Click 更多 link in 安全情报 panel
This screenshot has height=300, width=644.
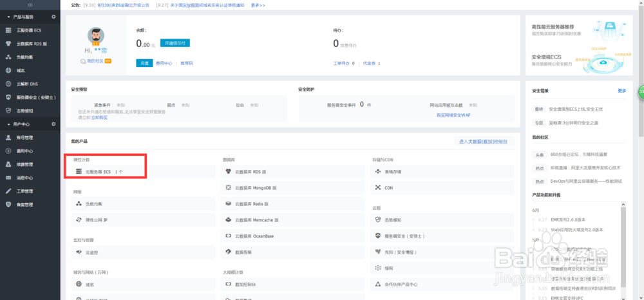point(622,91)
